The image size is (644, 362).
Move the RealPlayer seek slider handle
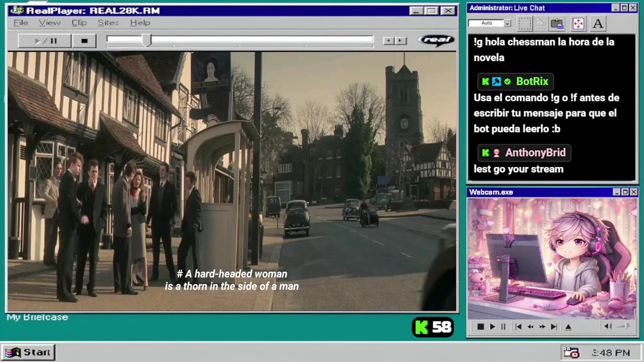[146, 41]
